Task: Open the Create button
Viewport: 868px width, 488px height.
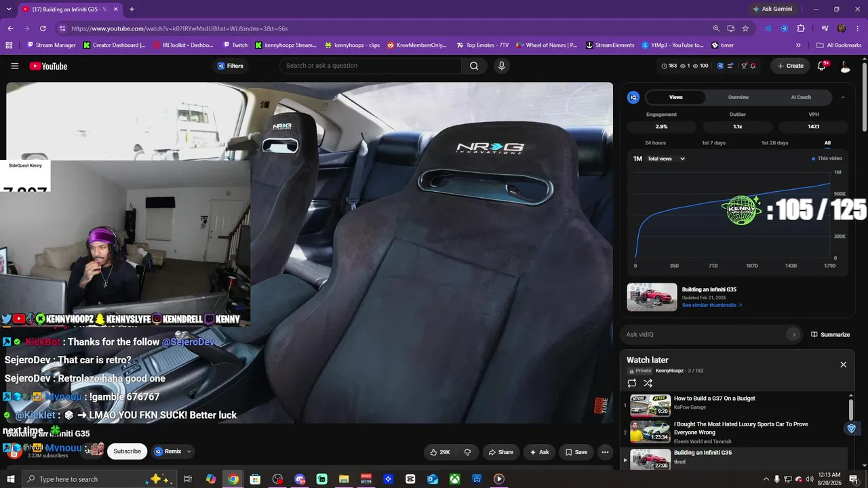Action: point(791,66)
